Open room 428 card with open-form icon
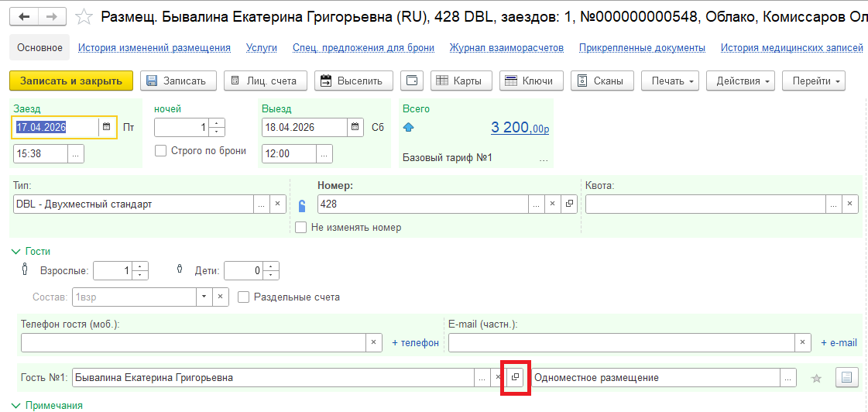This screenshot has height=412, width=868. tap(568, 204)
